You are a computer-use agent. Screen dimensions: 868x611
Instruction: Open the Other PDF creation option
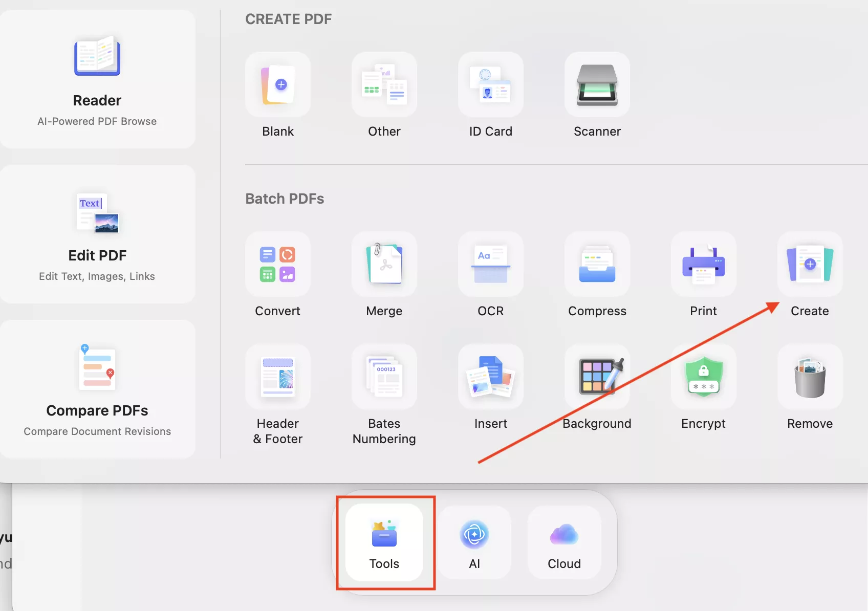384,84
